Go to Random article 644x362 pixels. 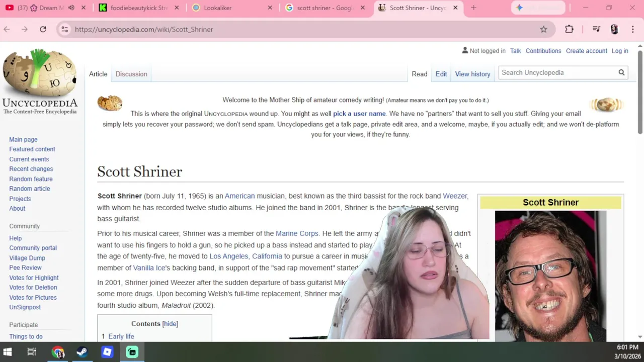30,189
